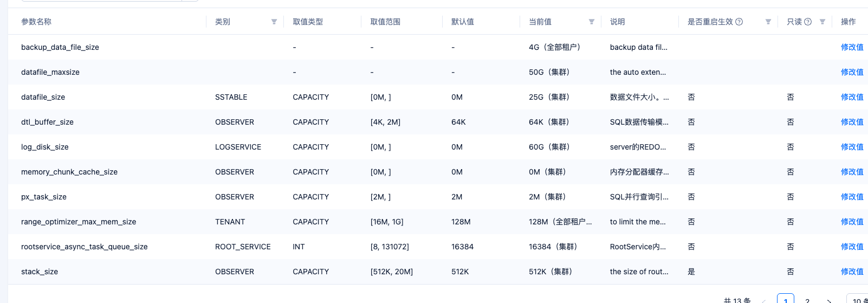Open the 类别 column filter
This screenshot has width=868, height=303.
274,22
